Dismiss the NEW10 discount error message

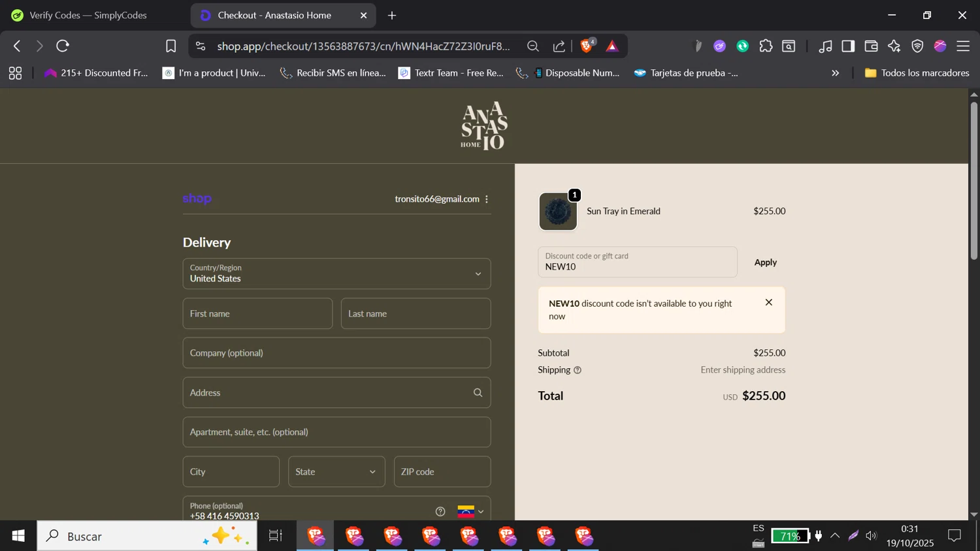point(769,302)
